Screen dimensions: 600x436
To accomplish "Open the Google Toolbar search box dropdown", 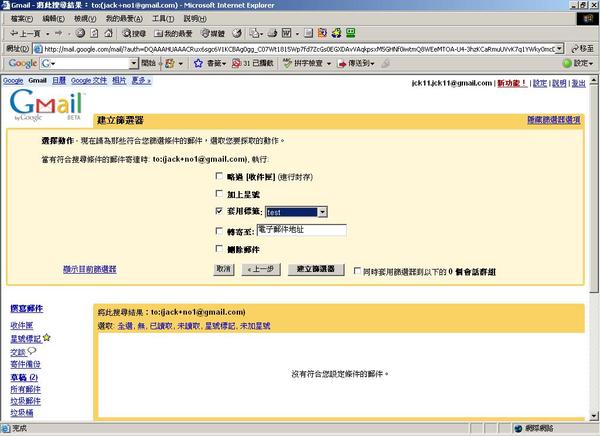I will pos(134,63).
